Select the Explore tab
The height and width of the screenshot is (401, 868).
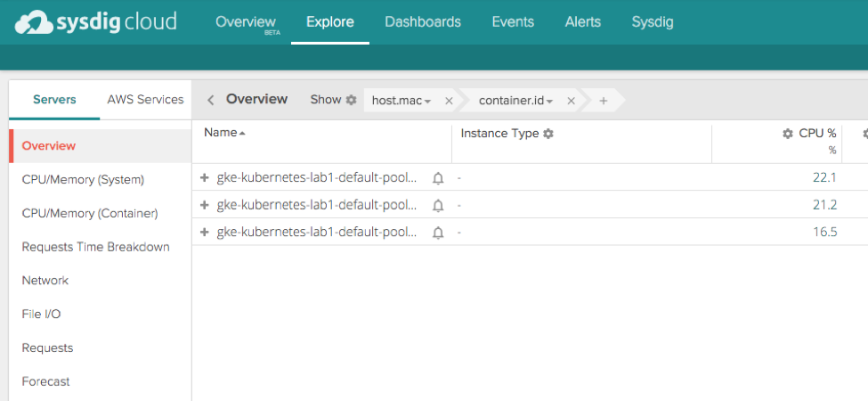[x=330, y=22]
